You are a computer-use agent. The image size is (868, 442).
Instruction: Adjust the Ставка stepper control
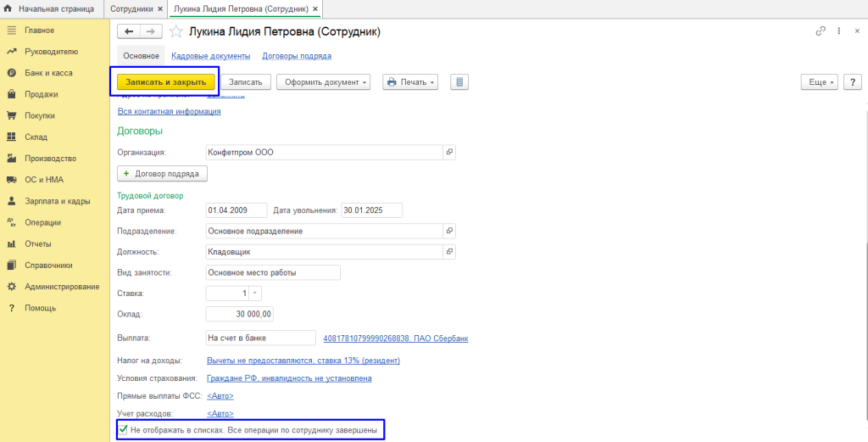click(255, 293)
